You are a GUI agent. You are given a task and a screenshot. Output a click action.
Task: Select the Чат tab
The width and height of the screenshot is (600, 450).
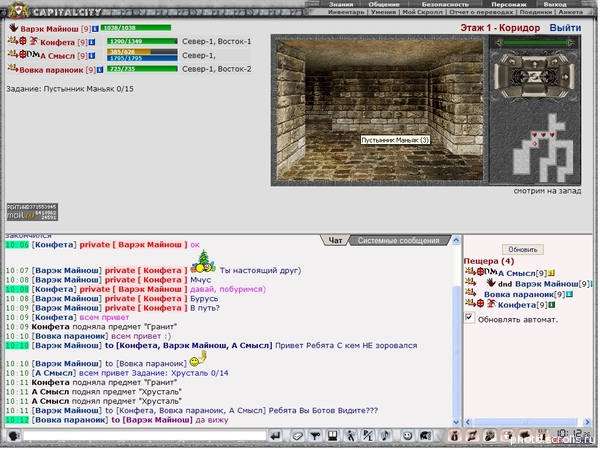click(336, 240)
